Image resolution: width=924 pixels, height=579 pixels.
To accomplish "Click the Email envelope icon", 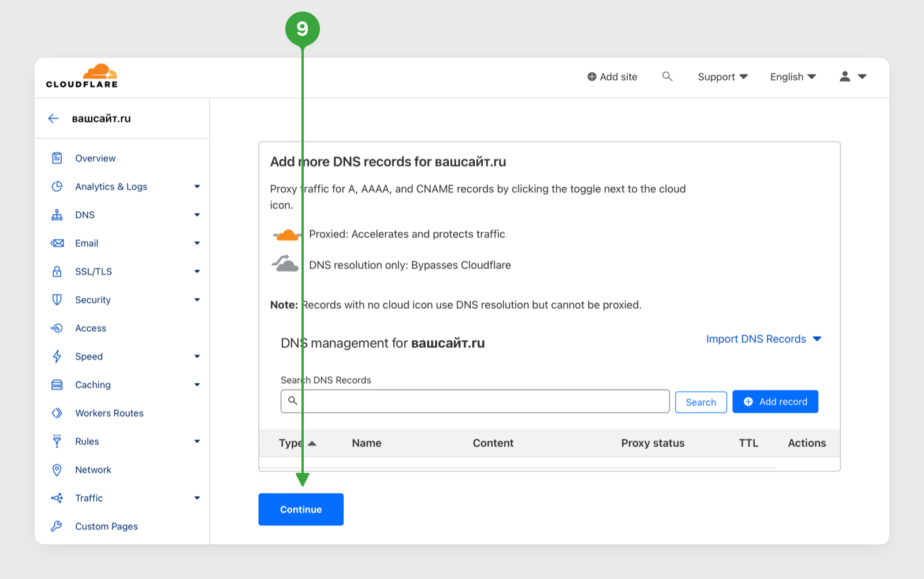I will coord(57,243).
